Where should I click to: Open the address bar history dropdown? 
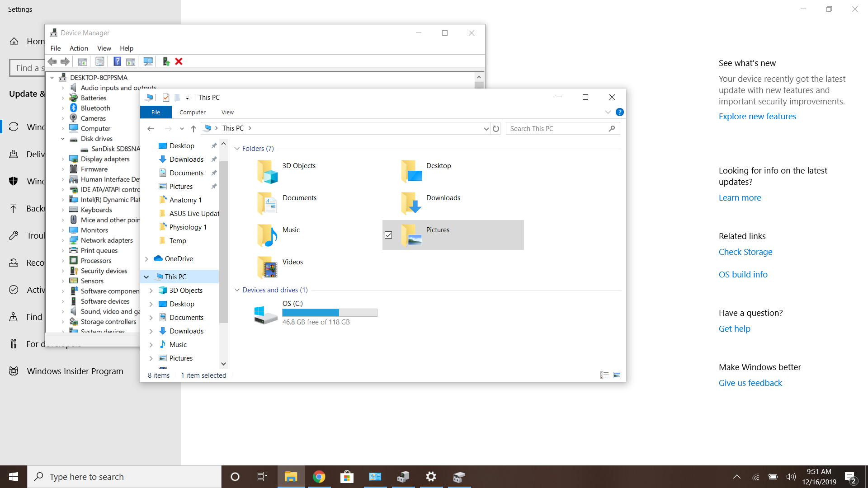(486, 129)
